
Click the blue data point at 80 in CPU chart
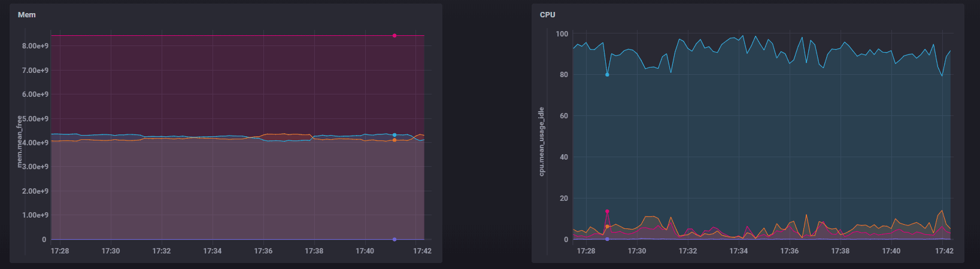coord(607,75)
